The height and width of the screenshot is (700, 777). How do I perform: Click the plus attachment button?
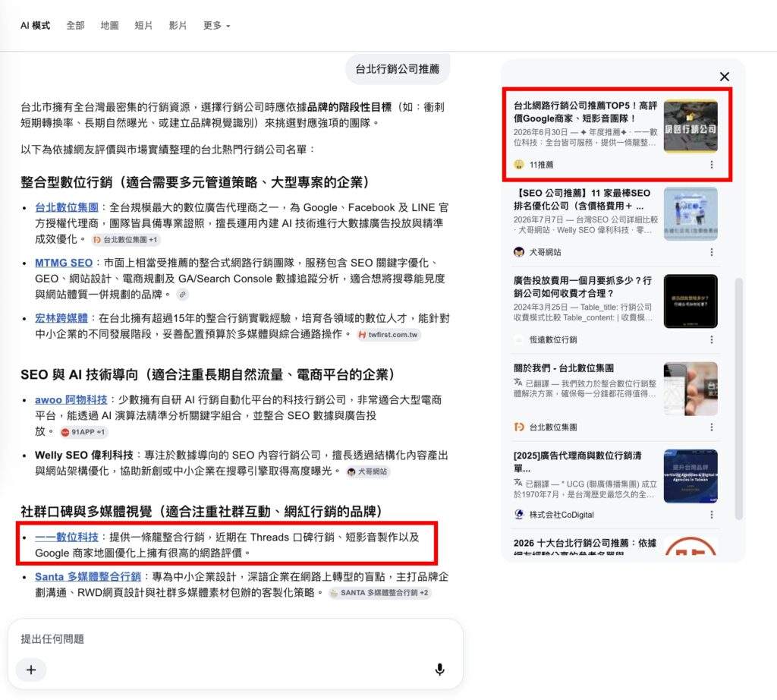[31, 670]
